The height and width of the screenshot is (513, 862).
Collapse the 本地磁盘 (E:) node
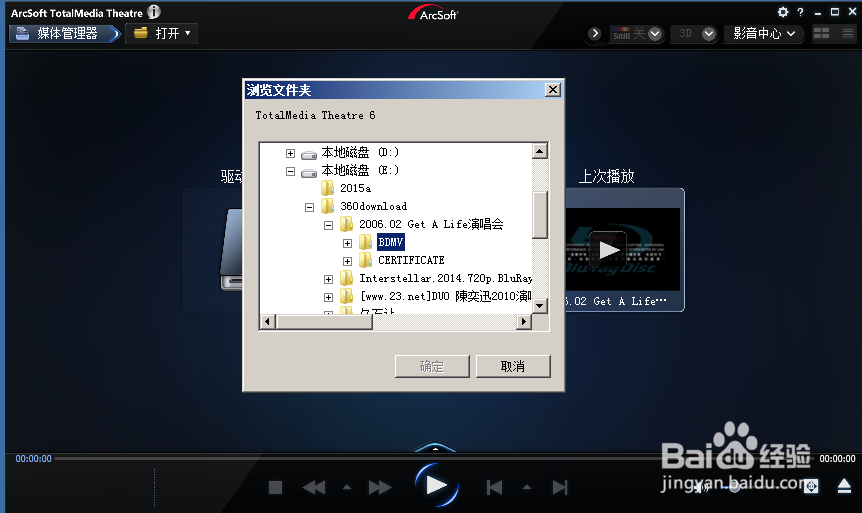290,172
